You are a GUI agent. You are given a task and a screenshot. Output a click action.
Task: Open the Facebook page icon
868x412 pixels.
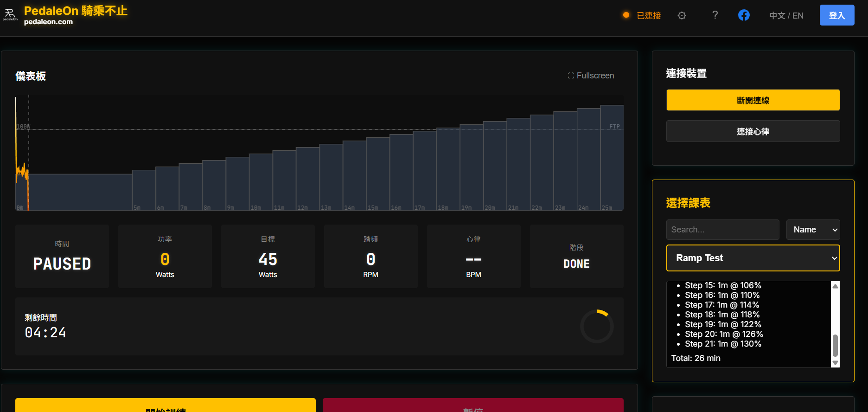click(744, 15)
